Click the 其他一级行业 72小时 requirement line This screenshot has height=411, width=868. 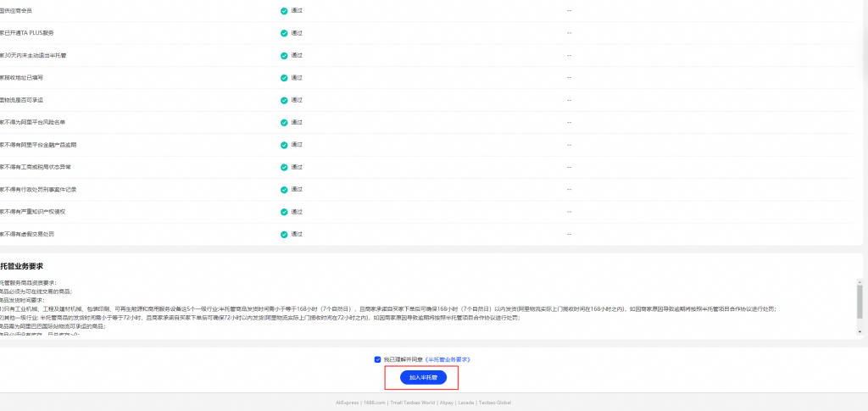click(x=260, y=318)
